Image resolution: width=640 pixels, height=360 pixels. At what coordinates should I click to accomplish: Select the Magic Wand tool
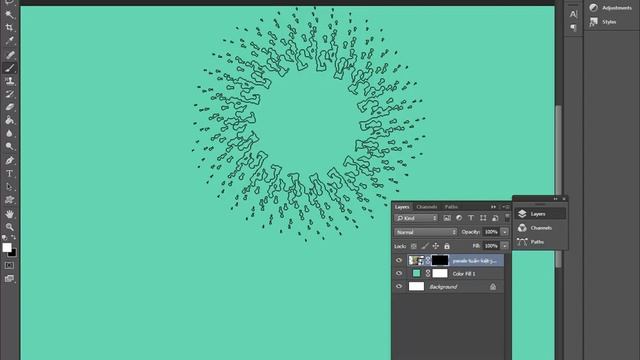9,15
